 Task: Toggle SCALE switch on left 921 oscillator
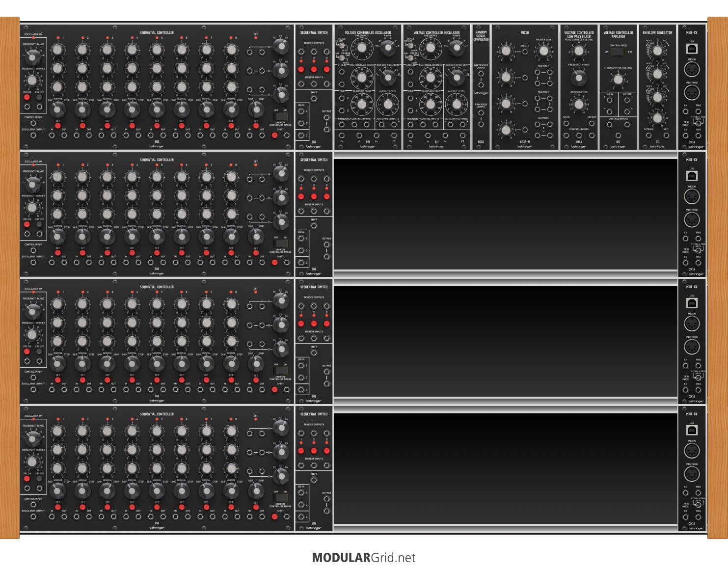pyautogui.click(x=340, y=45)
